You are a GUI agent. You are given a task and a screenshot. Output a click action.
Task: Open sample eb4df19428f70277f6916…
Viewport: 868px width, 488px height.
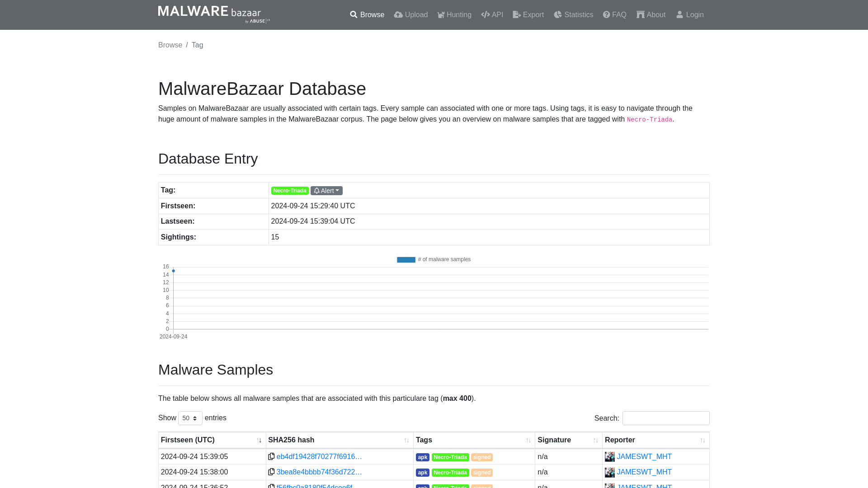pyautogui.click(x=319, y=457)
